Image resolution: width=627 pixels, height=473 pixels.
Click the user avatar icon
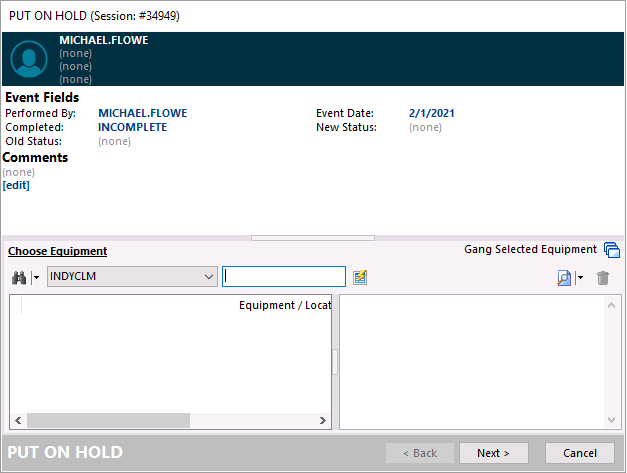coord(29,59)
